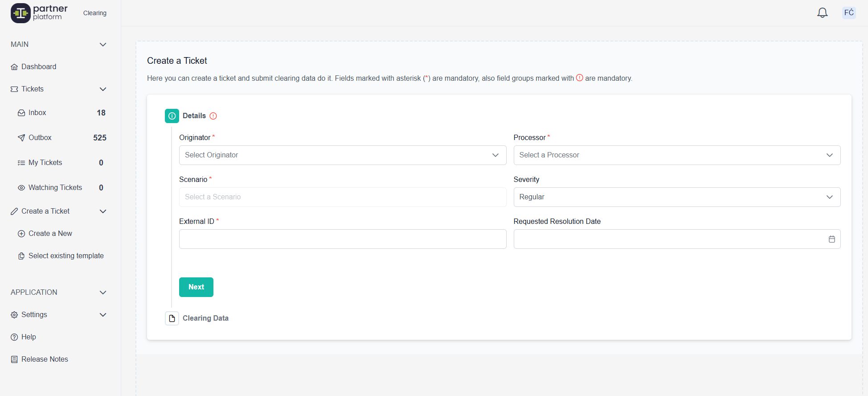868x396 pixels.
Task: Open the Release Notes link
Action: click(x=45, y=359)
